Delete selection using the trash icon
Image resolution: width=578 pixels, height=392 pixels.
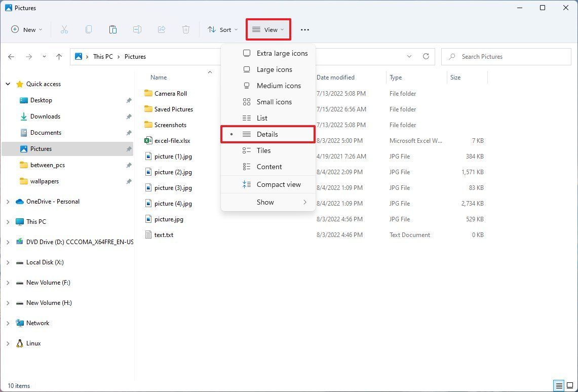186,29
